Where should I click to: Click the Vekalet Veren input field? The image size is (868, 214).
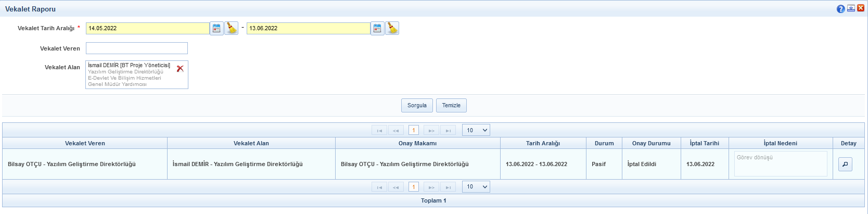tap(137, 48)
